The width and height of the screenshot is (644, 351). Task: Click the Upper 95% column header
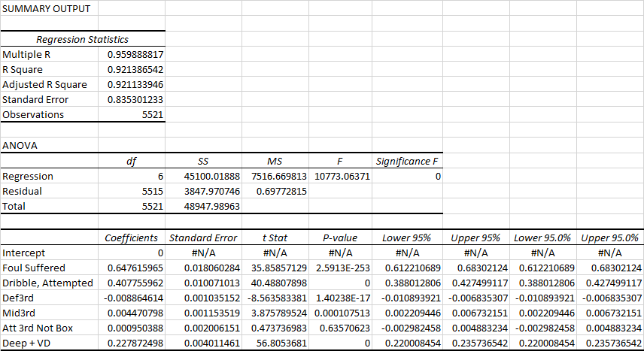click(476, 238)
